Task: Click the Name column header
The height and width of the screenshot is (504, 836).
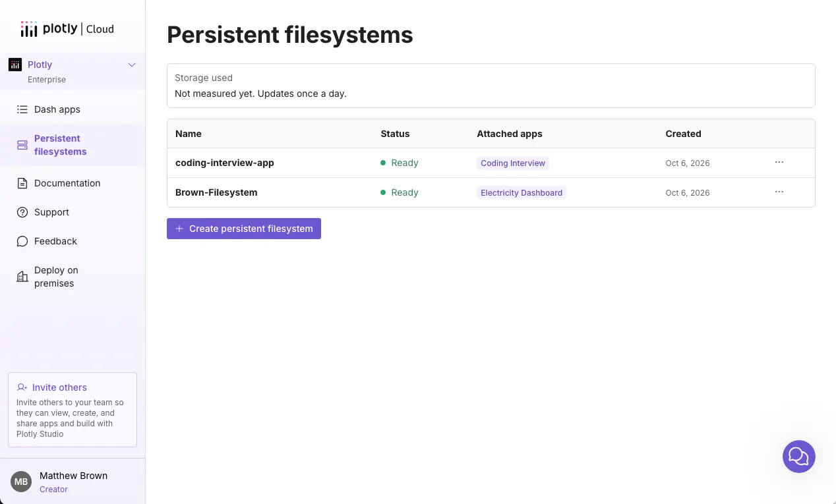Action: coord(189,134)
